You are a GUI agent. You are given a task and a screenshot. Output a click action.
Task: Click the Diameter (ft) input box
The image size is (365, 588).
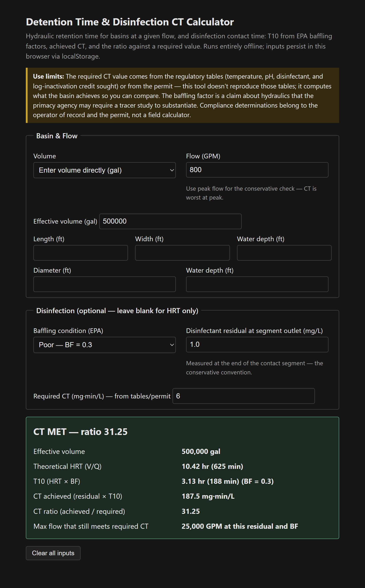[104, 284]
